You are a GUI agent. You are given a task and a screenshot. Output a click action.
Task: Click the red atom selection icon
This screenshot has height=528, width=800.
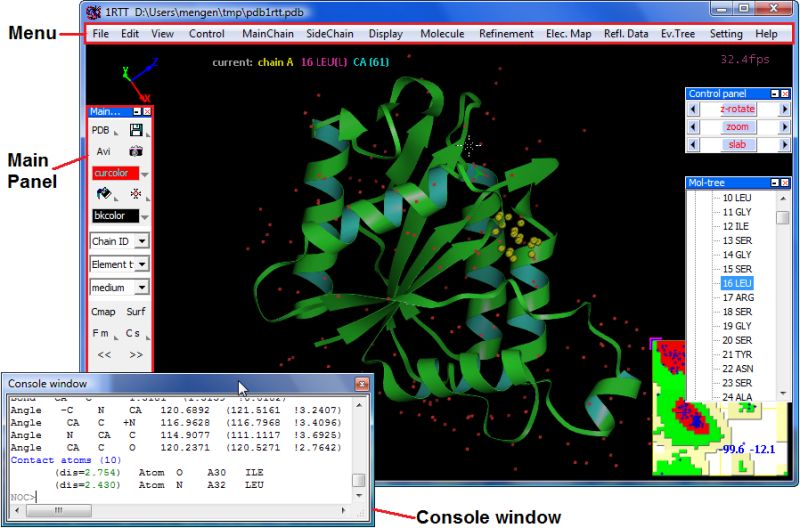(136, 194)
